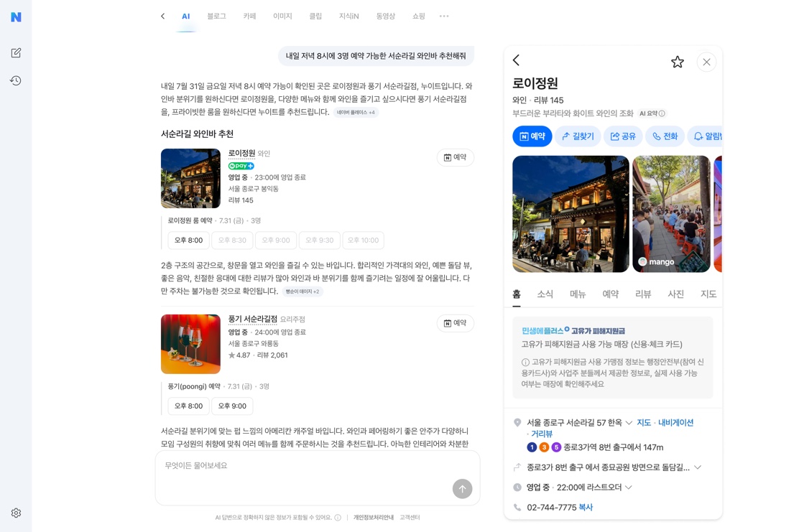Go back in the 로이정원 detail panel
The image size is (799, 532).
[516, 60]
